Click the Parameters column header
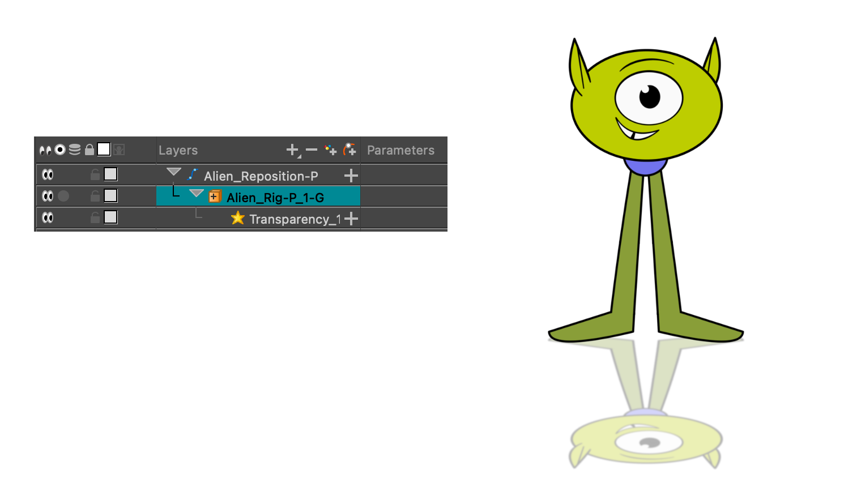The width and height of the screenshot is (861, 504). (400, 150)
